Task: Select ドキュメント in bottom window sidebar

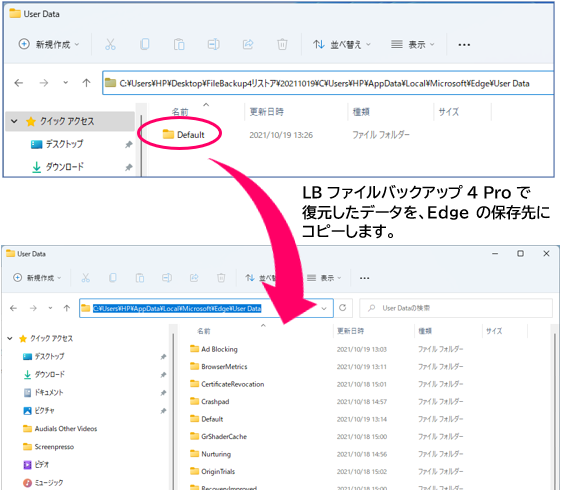Action: coord(43,393)
